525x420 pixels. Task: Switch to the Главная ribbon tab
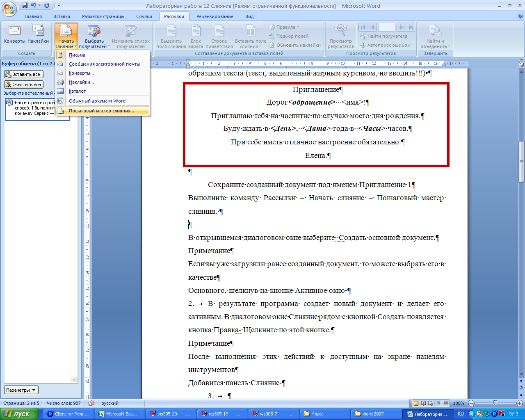click(x=33, y=16)
